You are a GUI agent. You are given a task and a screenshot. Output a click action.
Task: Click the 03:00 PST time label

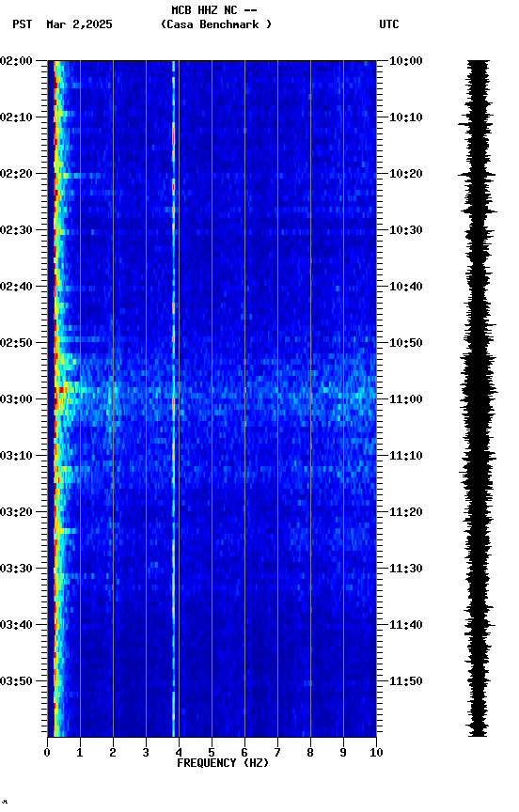click(16, 399)
